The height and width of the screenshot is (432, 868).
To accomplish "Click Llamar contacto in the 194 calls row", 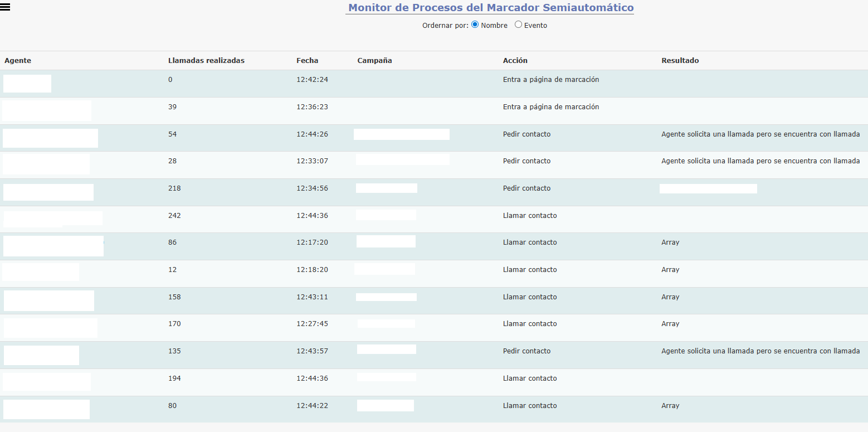I will (529, 378).
